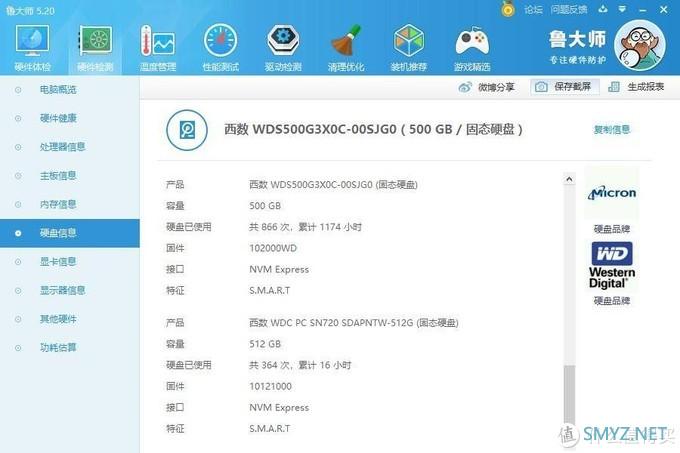Minimize the 鲁大师 window

643,10
